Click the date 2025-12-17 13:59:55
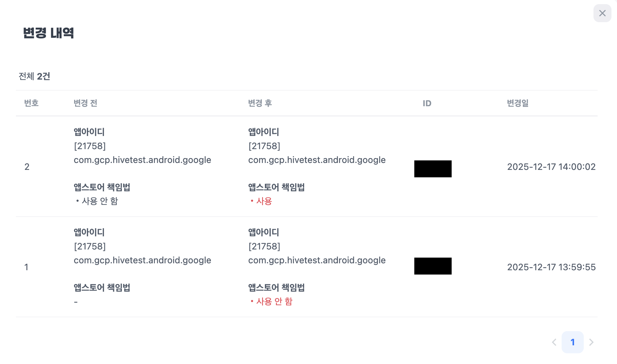617x364 pixels. click(x=551, y=267)
